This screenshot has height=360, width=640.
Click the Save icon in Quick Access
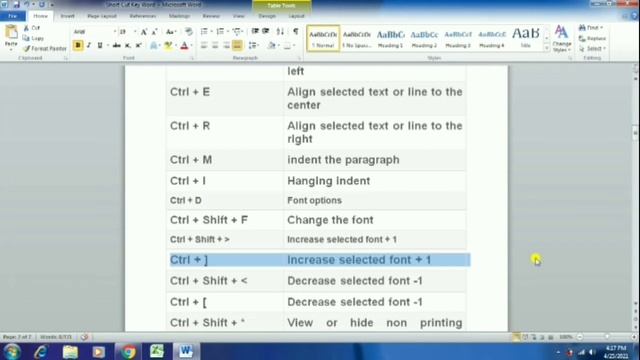coord(16,4)
